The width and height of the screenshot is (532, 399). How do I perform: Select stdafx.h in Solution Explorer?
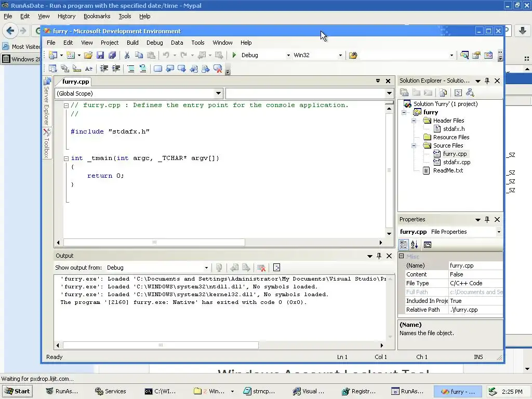coord(454,129)
